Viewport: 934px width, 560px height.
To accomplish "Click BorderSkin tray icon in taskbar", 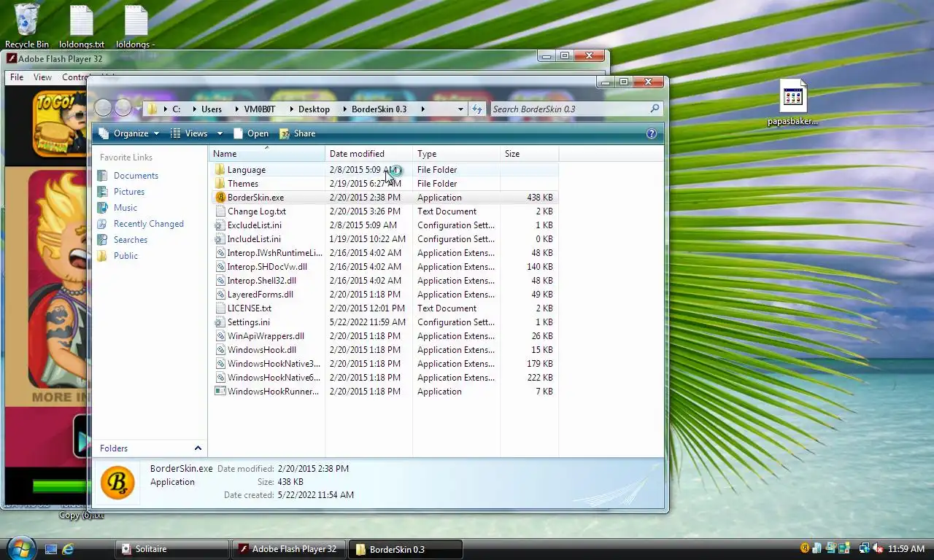I will (805, 548).
